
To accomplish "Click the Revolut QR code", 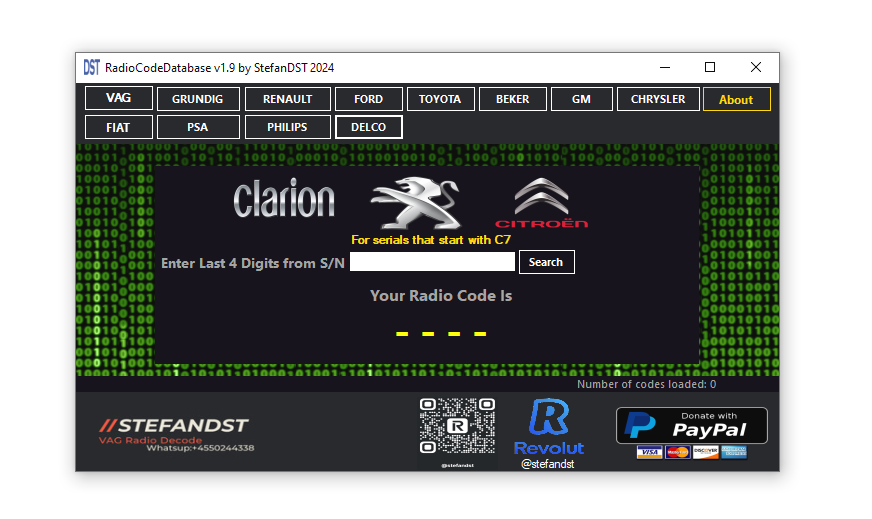I will pos(457,426).
